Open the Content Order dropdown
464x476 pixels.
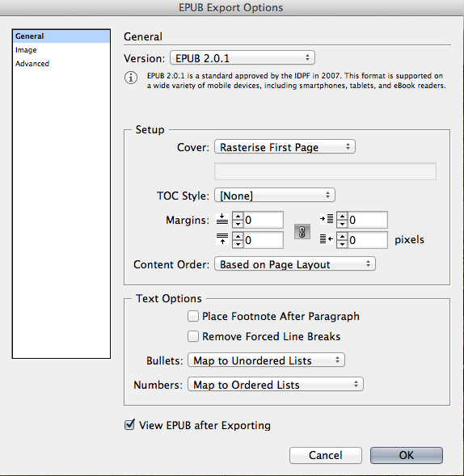[x=295, y=263]
